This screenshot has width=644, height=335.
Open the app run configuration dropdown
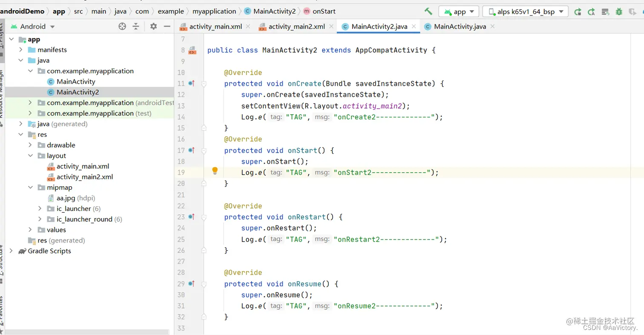tap(459, 12)
